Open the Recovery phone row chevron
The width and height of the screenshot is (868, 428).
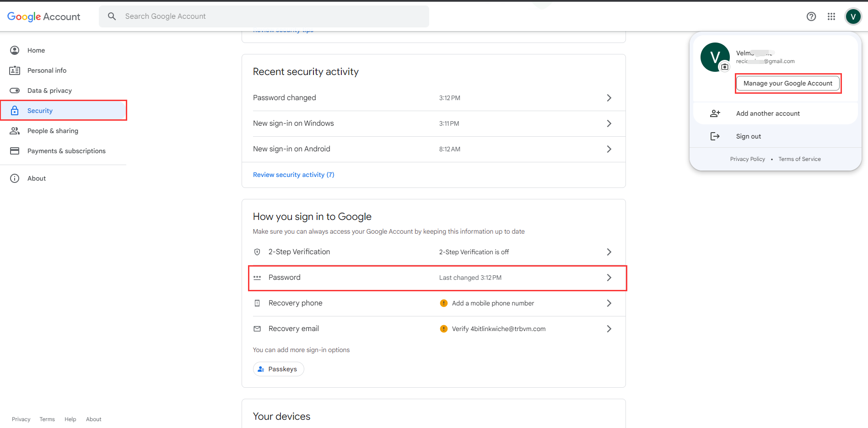[x=609, y=303]
